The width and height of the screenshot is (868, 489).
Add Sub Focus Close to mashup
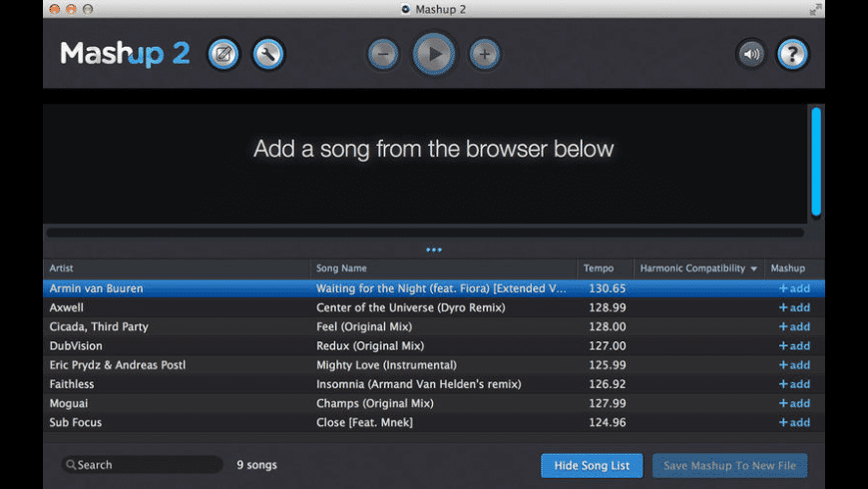coord(794,422)
